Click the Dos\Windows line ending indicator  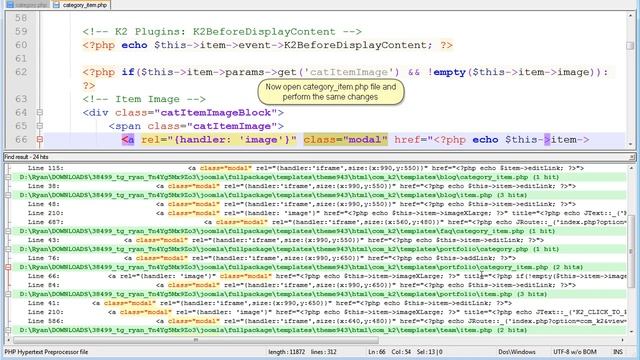(517, 352)
